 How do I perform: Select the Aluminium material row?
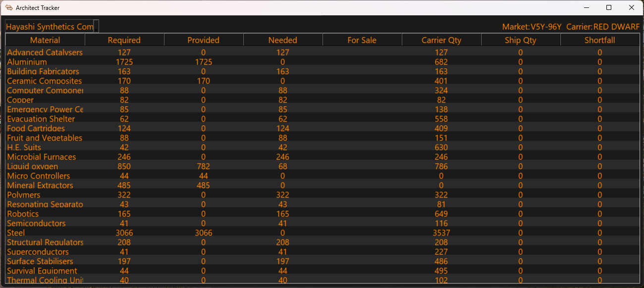[322, 62]
